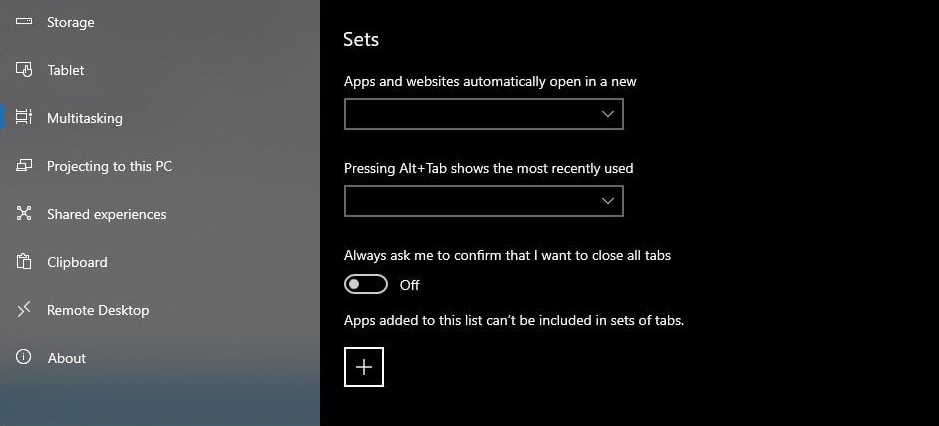Click the About info icon
Viewport: 939px width, 426px height.
coord(25,358)
